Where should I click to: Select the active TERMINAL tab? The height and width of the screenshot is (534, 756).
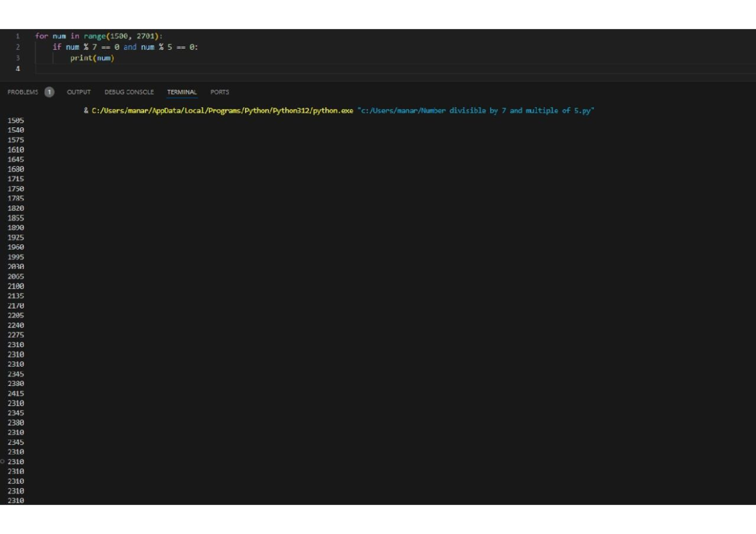pos(181,92)
